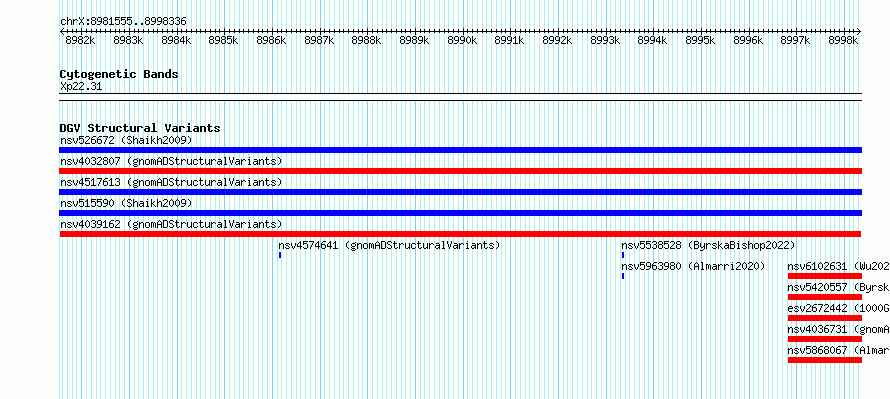Click the small blue marker under nsv5963980
890x399 pixels.
click(623, 276)
